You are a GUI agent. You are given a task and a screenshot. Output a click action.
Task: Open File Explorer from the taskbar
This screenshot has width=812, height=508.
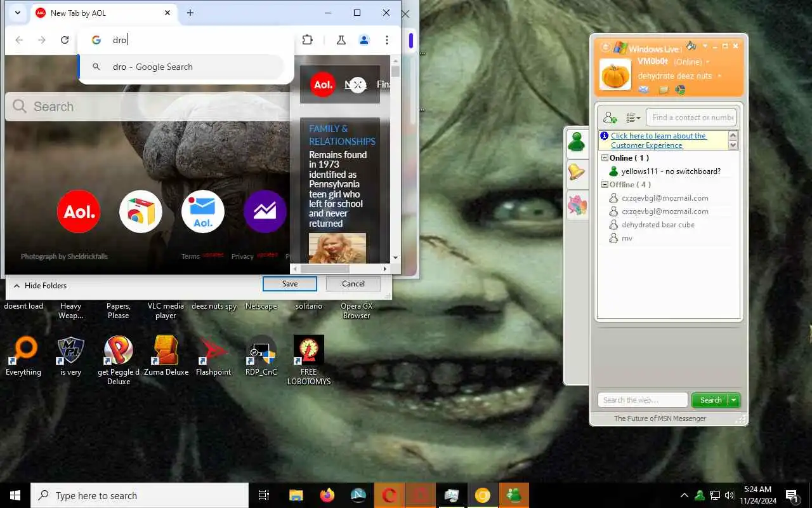tap(296, 495)
